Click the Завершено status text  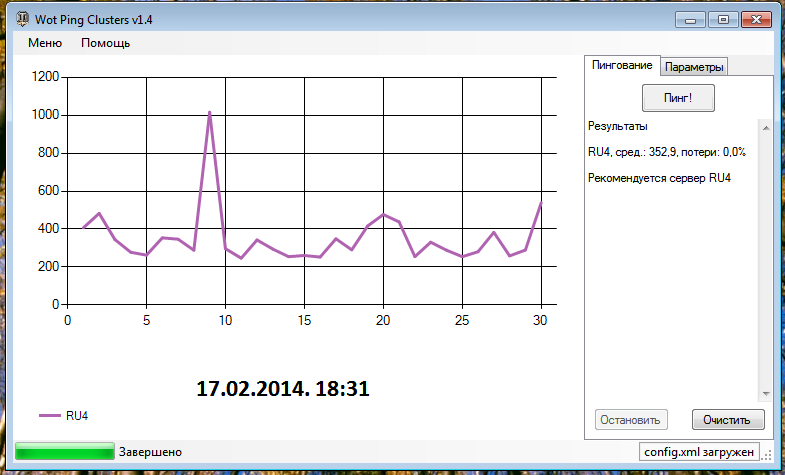150,452
